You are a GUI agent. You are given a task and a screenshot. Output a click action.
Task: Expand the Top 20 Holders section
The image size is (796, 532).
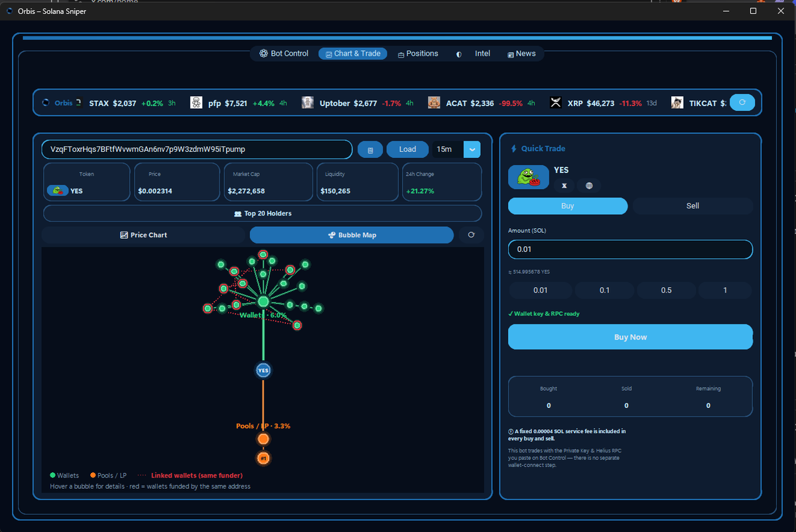263,214
